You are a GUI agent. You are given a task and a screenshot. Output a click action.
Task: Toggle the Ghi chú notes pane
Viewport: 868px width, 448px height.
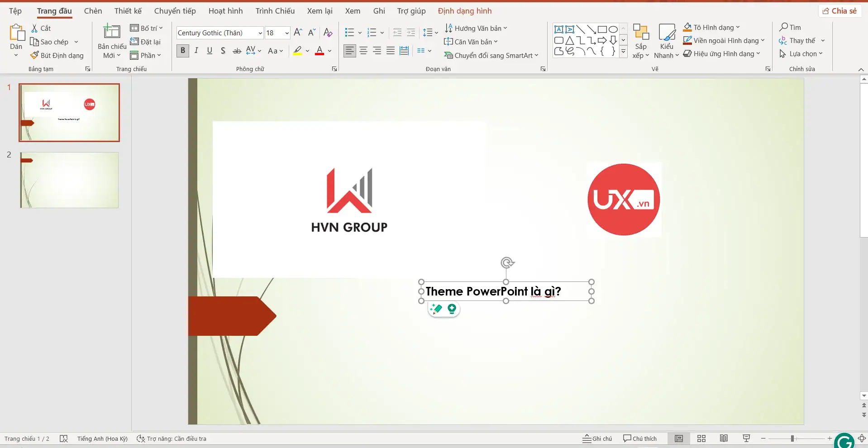click(597, 438)
